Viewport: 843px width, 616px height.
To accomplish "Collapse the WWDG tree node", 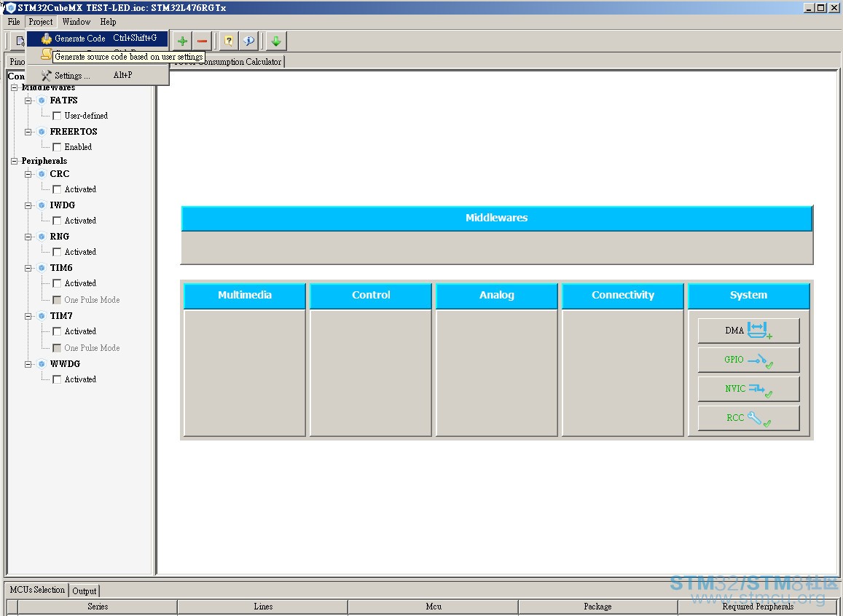I will (x=28, y=364).
